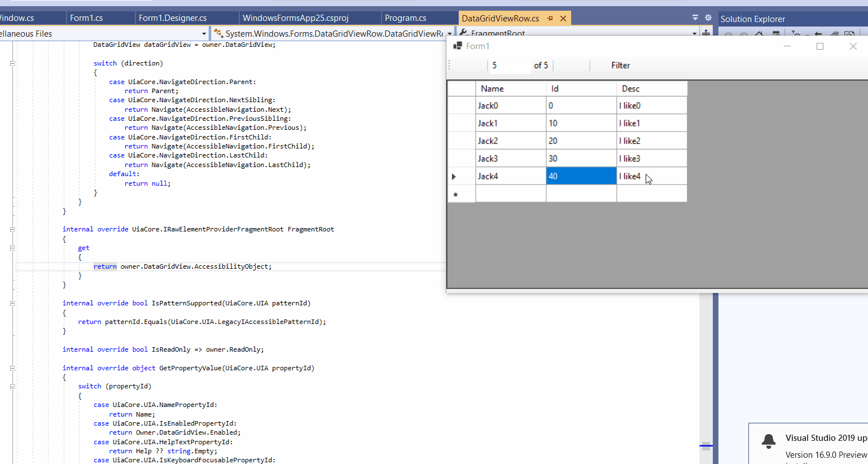868x464 pixels.
Task: Click the wrench icon beside FragmentRoot
Action: 464,33
